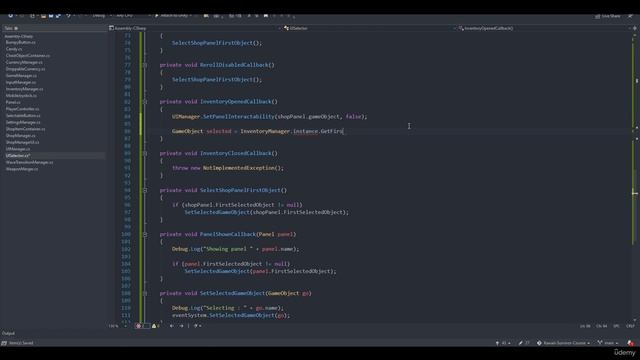Collapse the PanelShownCallback method
Image resolution: width=640 pixels, height=360 pixels.
[145, 234]
